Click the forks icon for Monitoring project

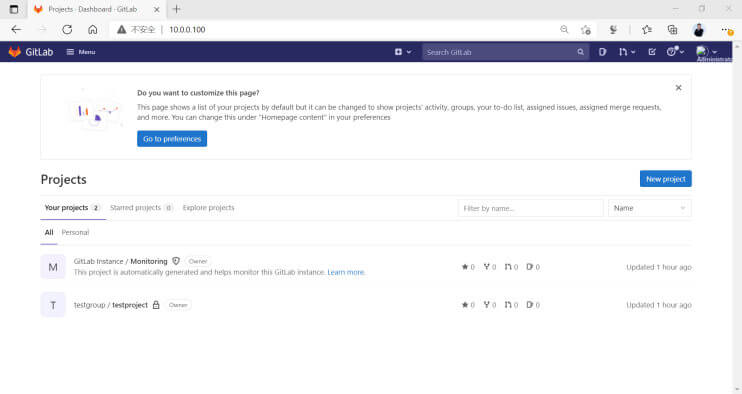(x=490, y=267)
